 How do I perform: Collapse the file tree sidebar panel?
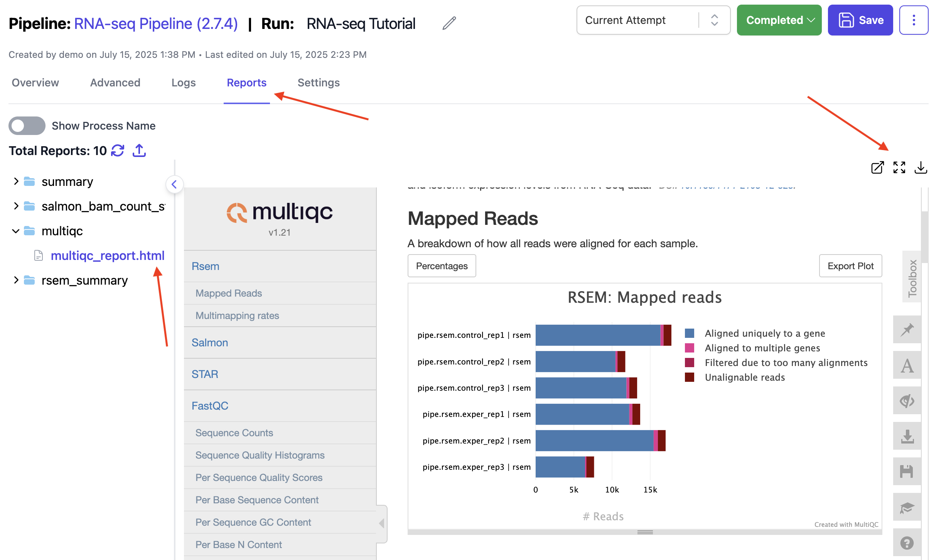point(174,184)
